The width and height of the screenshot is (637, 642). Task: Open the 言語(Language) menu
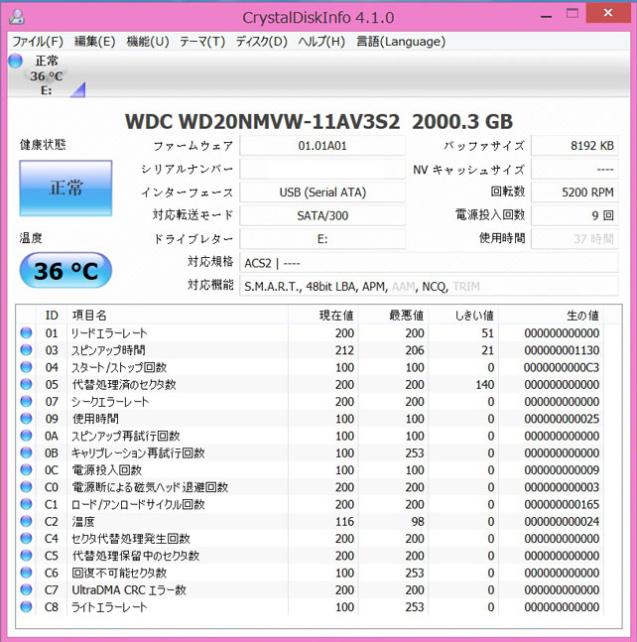tap(401, 41)
